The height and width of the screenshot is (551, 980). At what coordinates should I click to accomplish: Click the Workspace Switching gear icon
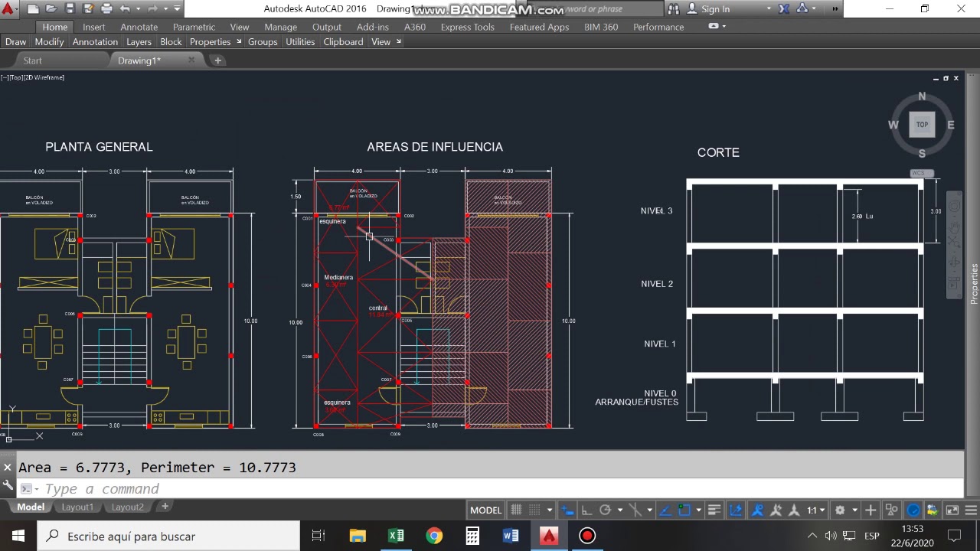point(840,510)
